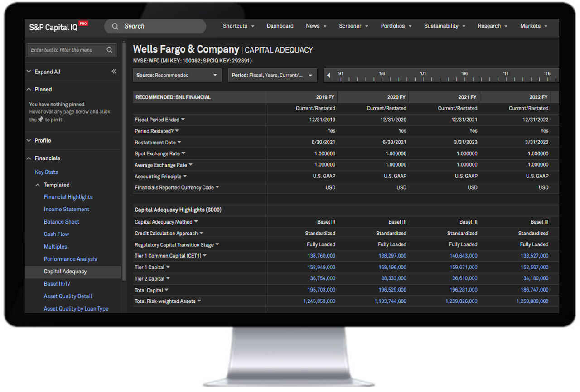The height and width of the screenshot is (392, 580).
Task: Click 2019 Total Risk-weighted Assets 1,245,853,000
Action: pos(319,301)
